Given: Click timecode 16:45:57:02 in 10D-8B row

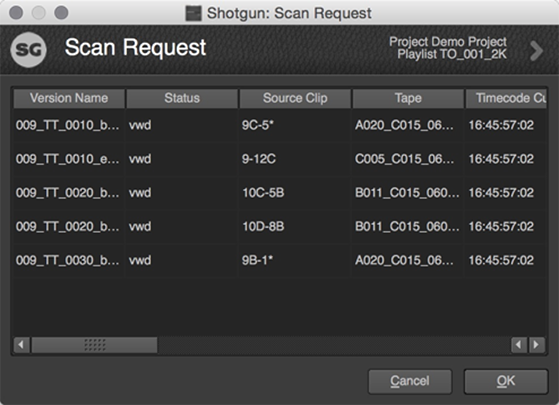Looking at the screenshot, I should click(x=501, y=227).
